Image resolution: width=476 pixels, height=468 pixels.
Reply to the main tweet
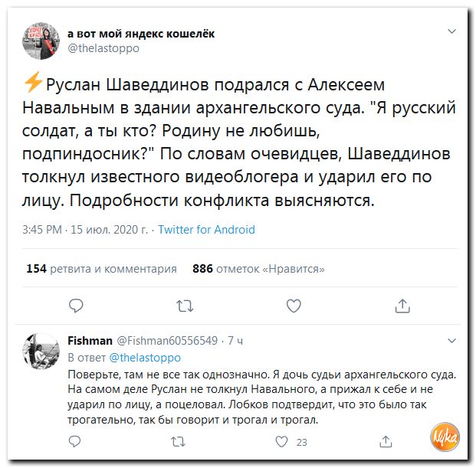pos(76,306)
